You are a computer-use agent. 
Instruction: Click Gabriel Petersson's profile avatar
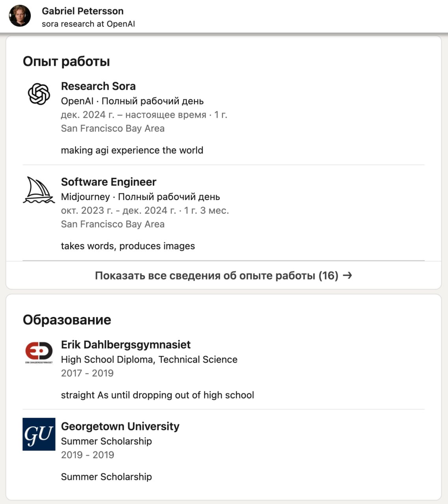20,16
